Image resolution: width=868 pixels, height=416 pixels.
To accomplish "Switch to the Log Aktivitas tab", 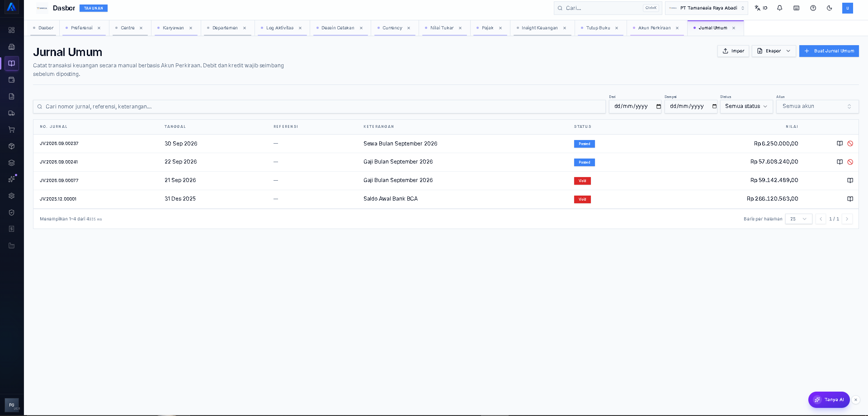I will pyautogui.click(x=279, y=28).
